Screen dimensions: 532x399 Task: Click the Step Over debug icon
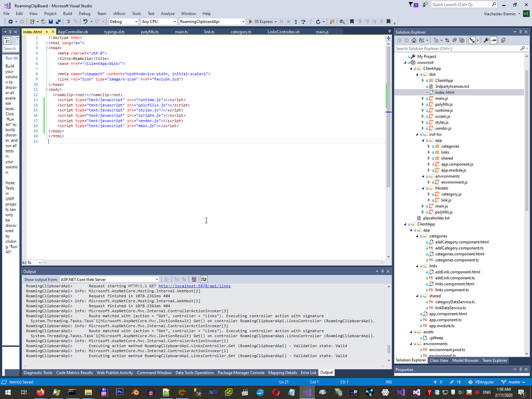coord(303,22)
